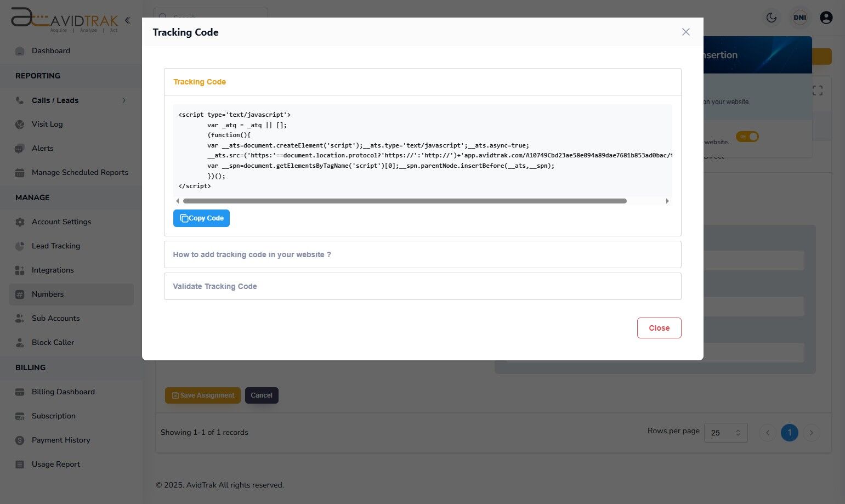The width and height of the screenshot is (845, 504).
Task: Select the Payment History icon
Action: 20,440
